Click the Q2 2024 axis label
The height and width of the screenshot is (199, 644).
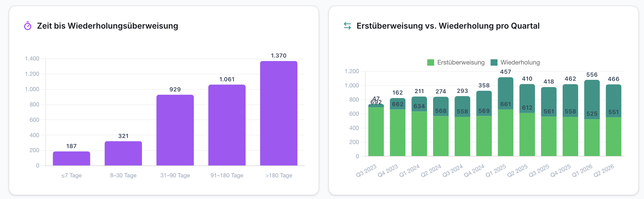coord(431,171)
